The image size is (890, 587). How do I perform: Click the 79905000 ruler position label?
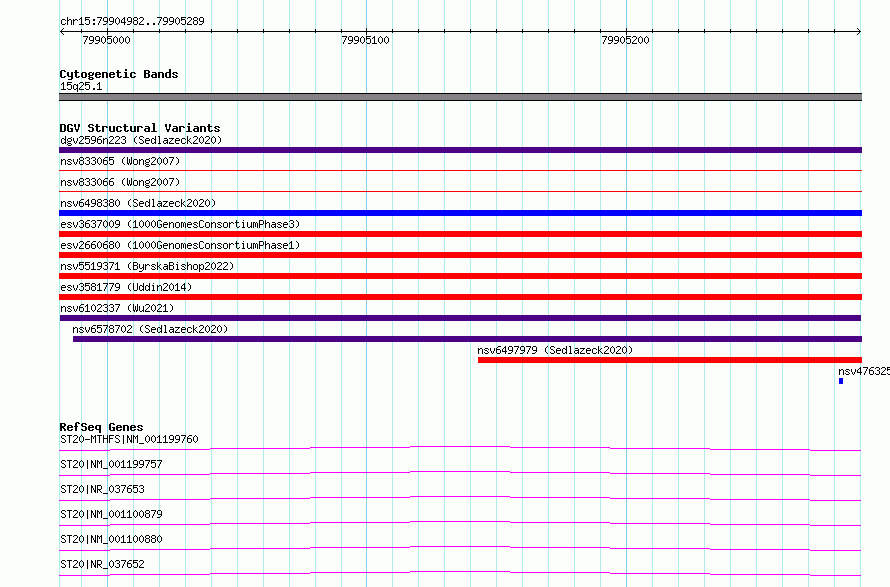[106, 40]
